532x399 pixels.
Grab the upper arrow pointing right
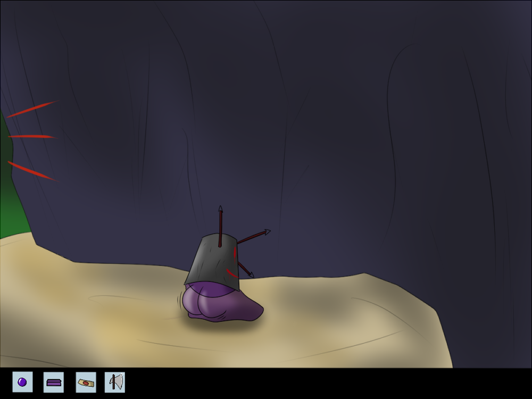click(254, 236)
